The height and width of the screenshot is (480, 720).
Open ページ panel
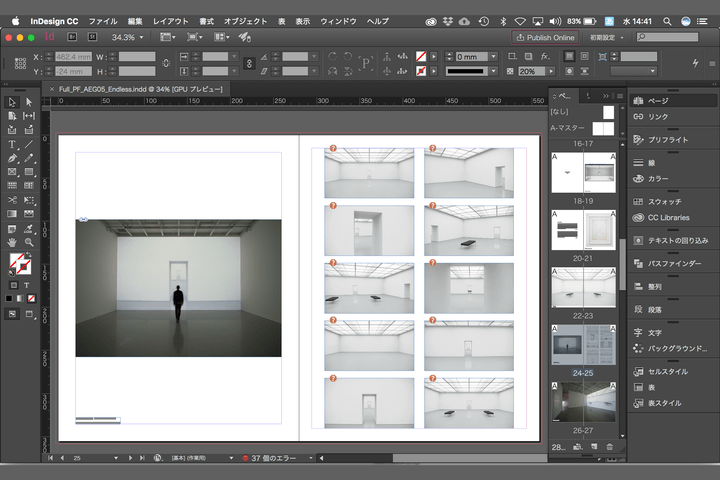coord(673,101)
